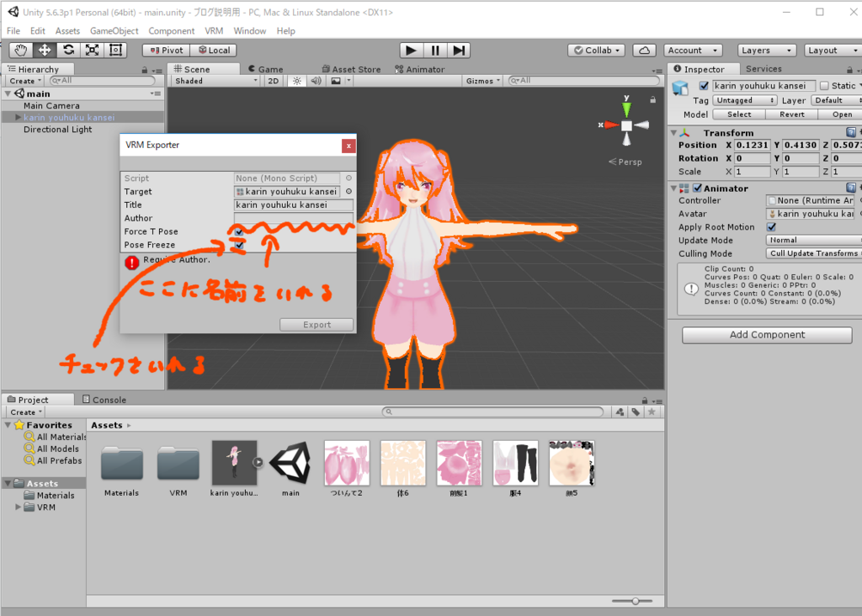Select the Hand tool
This screenshot has height=616, width=862.
click(21, 50)
